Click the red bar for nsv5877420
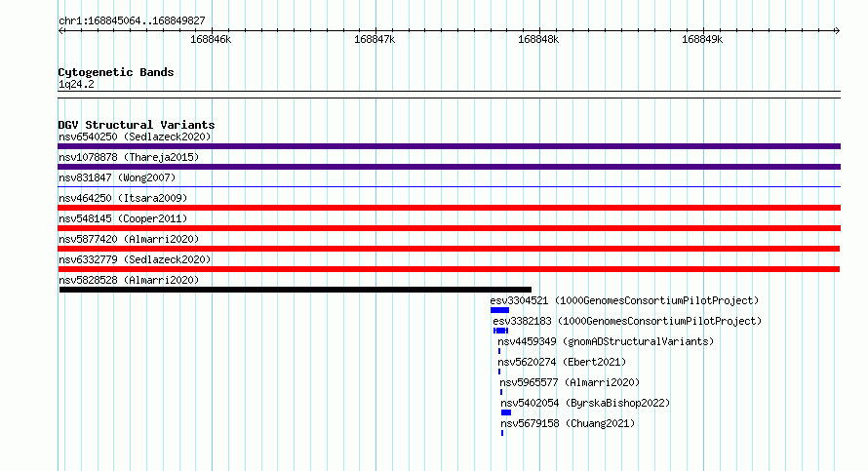 [x=449, y=249]
